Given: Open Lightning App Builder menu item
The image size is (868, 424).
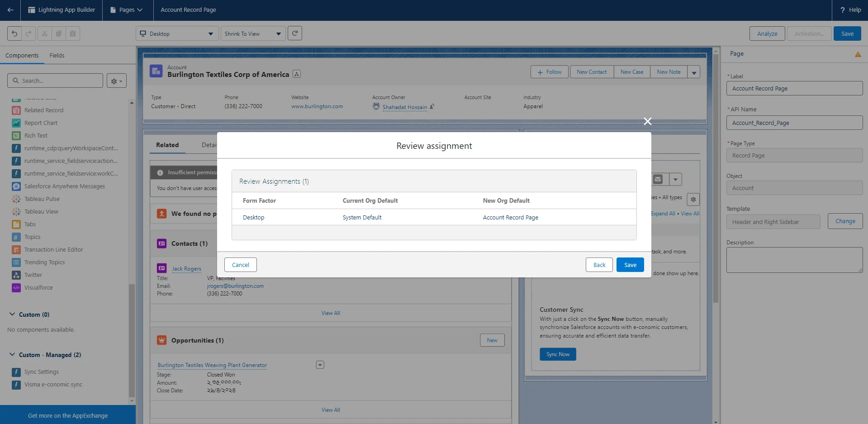Looking at the screenshot, I should (62, 10).
